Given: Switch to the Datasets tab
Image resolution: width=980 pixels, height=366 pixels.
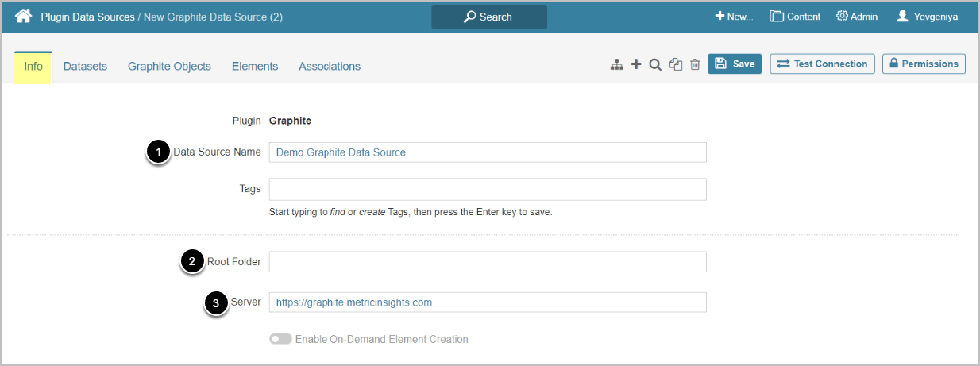Looking at the screenshot, I should tap(85, 67).
